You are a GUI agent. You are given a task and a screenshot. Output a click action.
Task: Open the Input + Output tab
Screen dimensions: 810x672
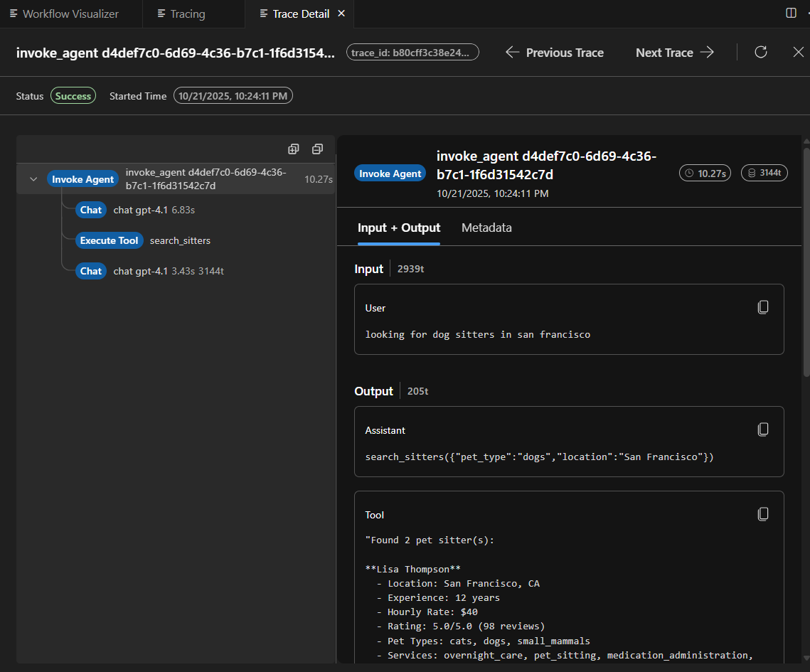point(399,228)
